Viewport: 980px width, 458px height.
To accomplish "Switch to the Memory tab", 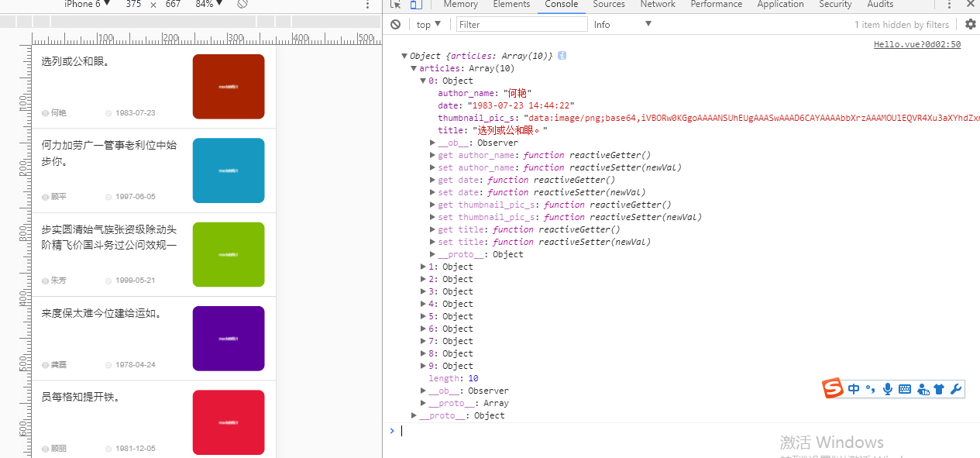I will (x=460, y=5).
